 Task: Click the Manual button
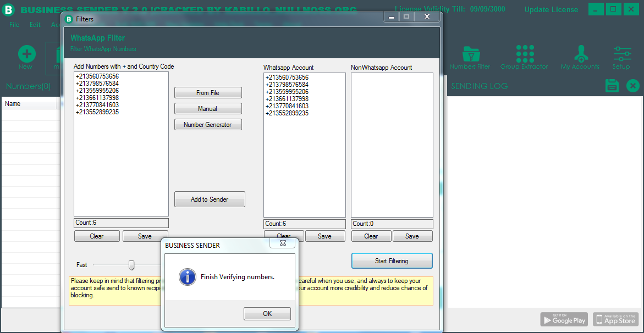(208, 109)
